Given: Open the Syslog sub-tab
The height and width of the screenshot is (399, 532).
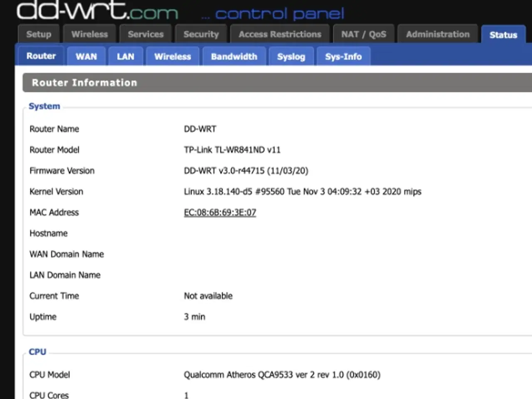Looking at the screenshot, I should click(291, 57).
